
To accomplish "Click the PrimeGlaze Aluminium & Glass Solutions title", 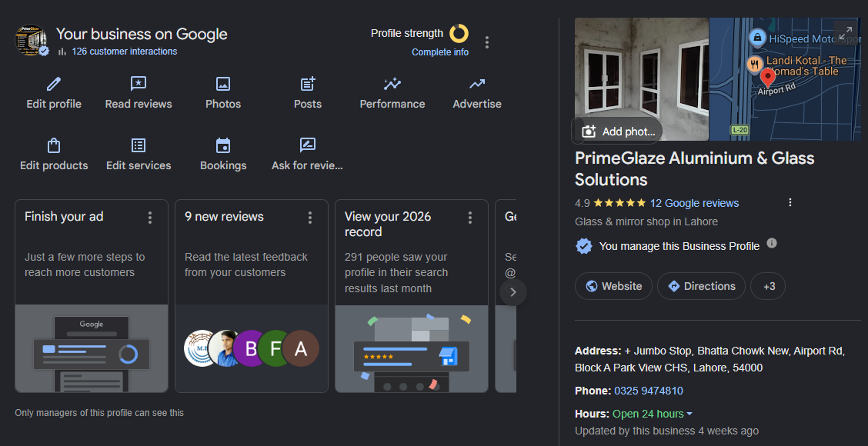I will pyautogui.click(x=694, y=168).
